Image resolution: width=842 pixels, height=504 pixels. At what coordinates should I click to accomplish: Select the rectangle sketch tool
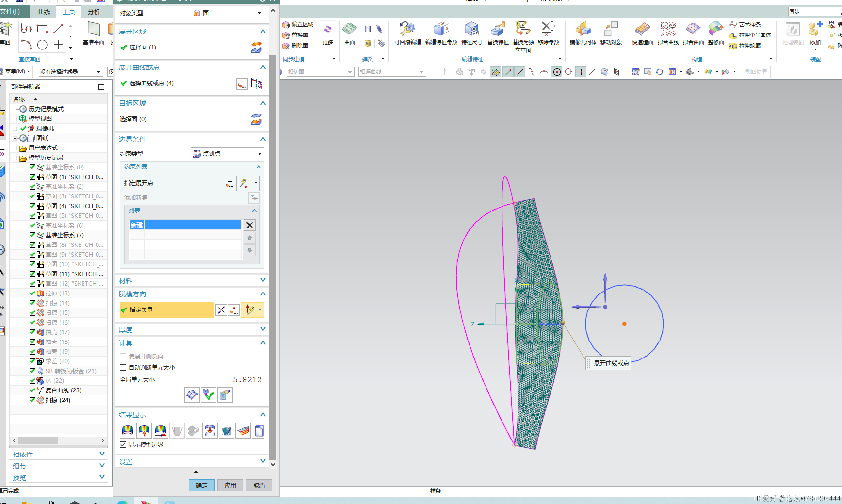coord(43,29)
